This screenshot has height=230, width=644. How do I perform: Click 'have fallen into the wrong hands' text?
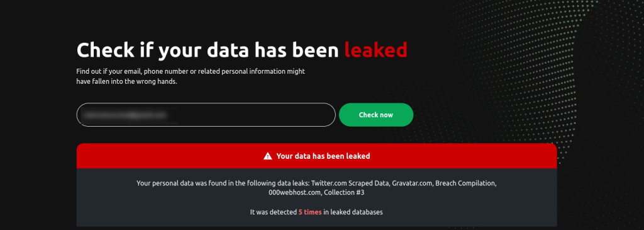point(126,81)
